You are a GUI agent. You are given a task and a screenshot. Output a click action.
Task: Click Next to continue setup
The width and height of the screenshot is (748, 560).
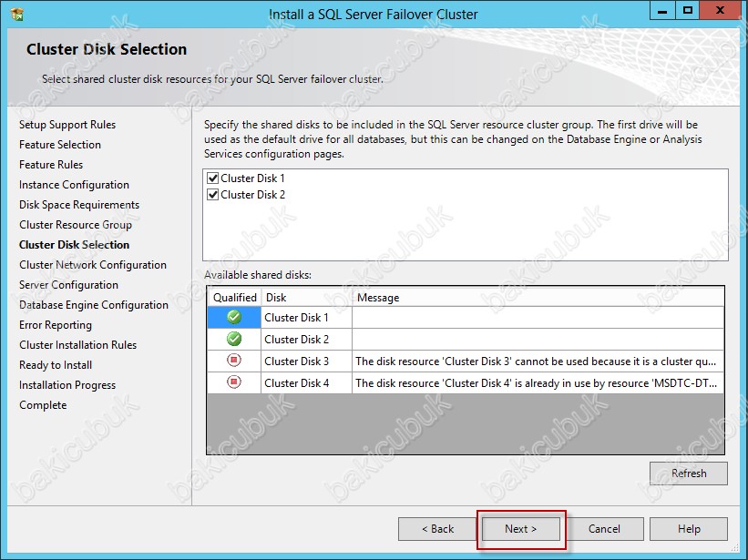(x=521, y=529)
